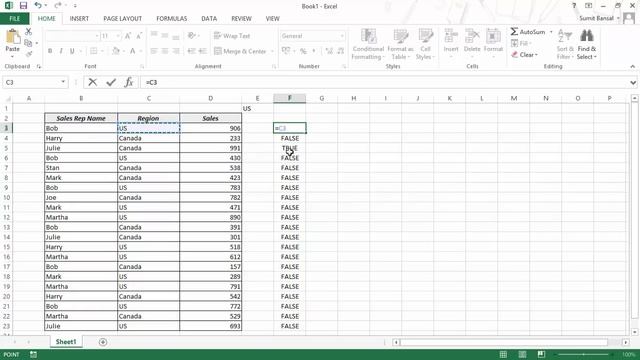Click the font color A swatch
The height and width of the screenshot is (360, 640).
[132, 51]
